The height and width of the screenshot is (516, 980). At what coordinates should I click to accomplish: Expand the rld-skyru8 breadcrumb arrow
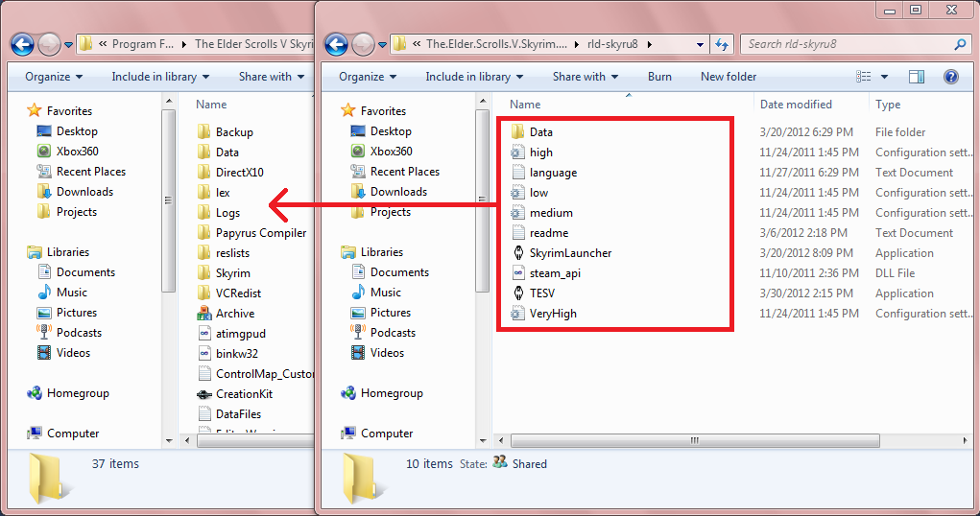click(650, 44)
